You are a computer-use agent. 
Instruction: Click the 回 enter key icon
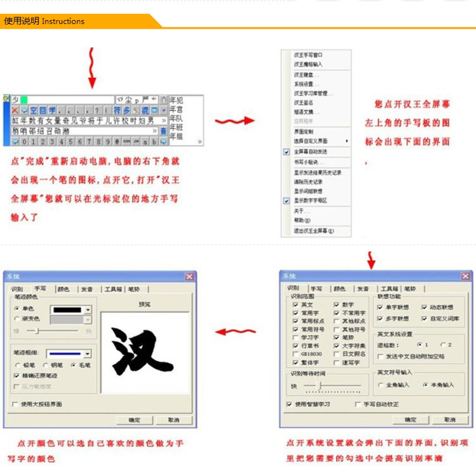43,110
